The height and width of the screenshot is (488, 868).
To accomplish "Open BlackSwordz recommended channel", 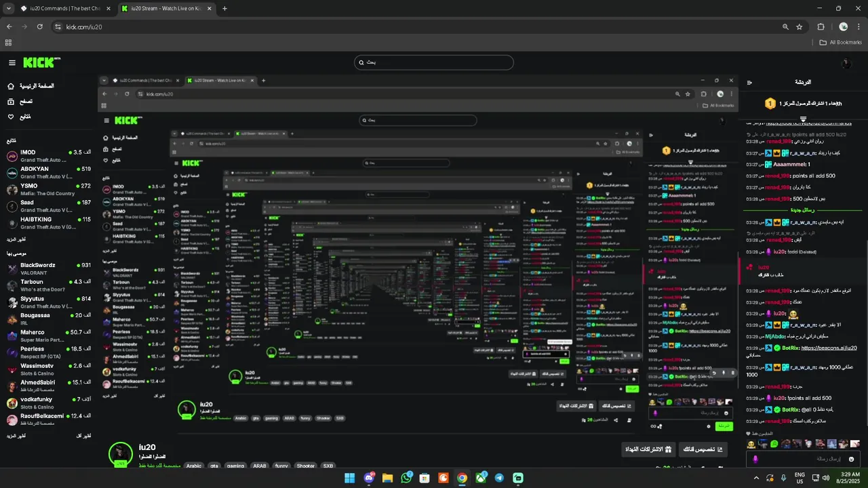I will tap(49, 268).
